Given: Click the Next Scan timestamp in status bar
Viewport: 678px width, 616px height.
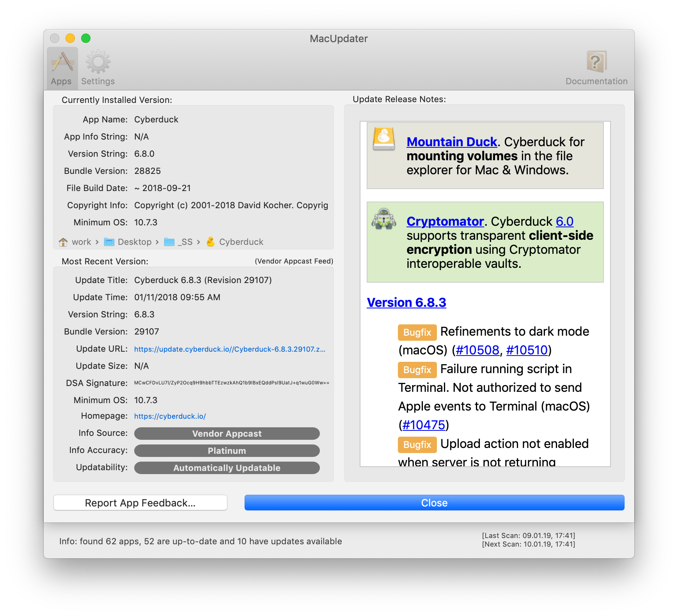Looking at the screenshot, I should pyautogui.click(x=529, y=544).
